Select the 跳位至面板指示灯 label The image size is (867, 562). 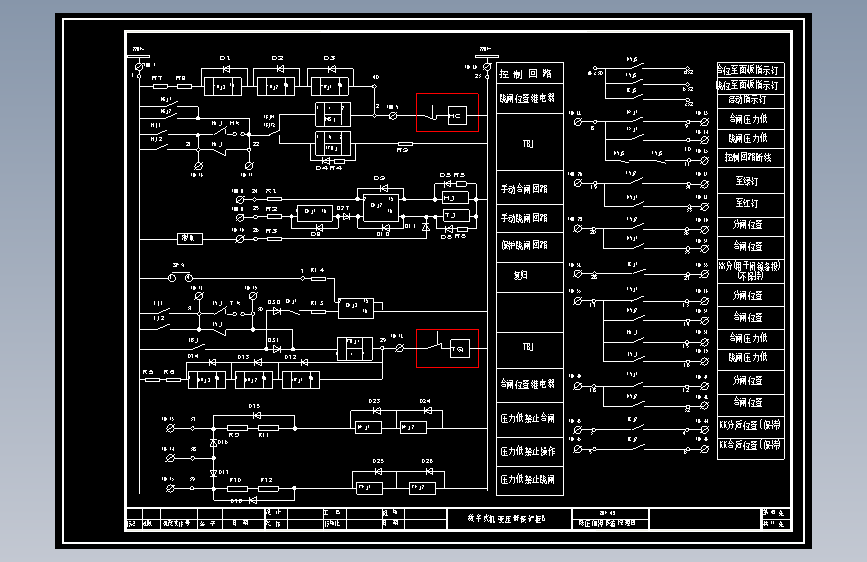coord(748,85)
